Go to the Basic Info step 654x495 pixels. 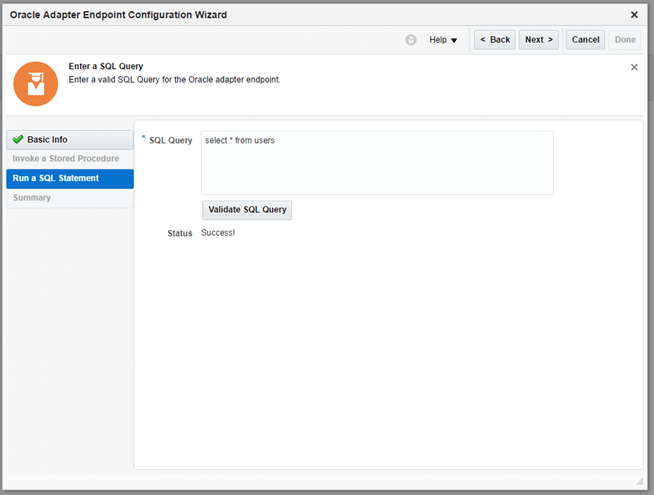pos(47,140)
